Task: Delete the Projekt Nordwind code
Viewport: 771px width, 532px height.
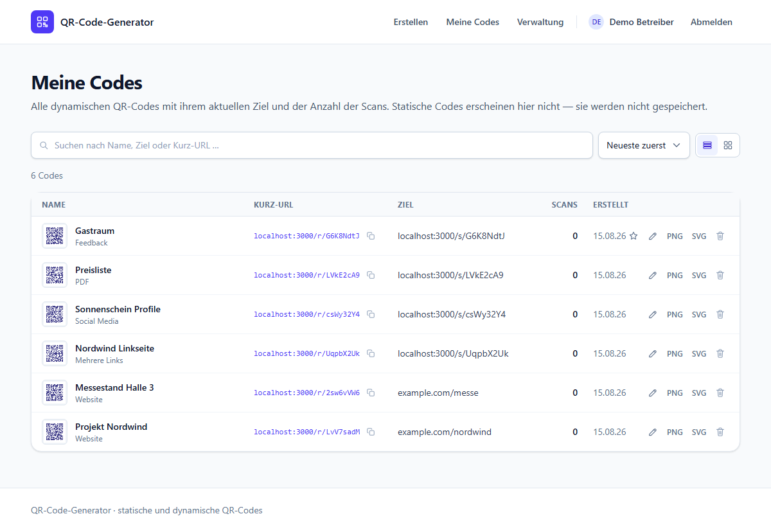Action: click(720, 432)
